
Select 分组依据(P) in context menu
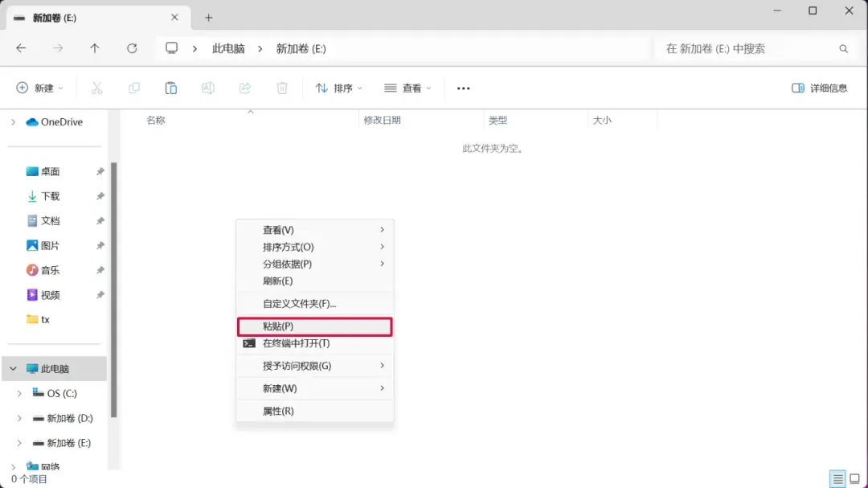(315, 265)
